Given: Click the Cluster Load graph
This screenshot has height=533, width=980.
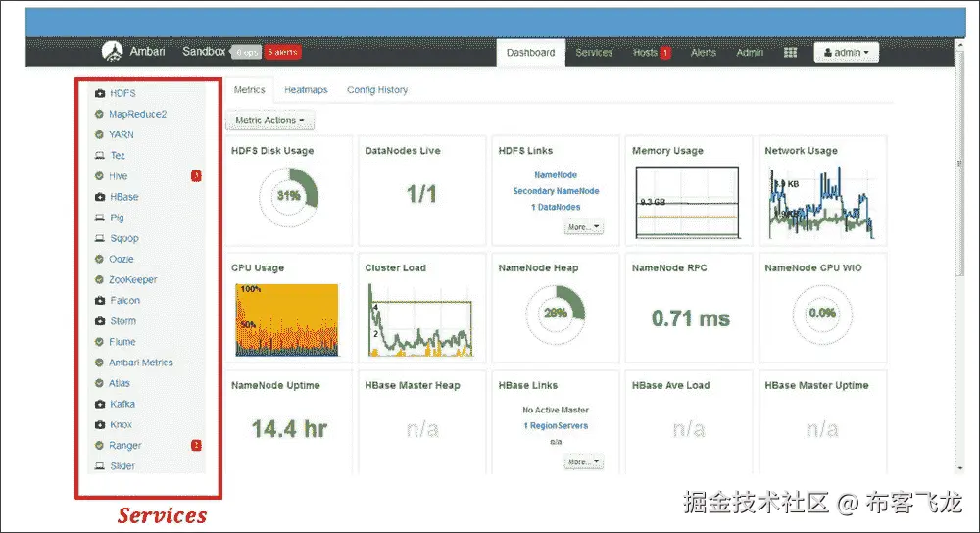Looking at the screenshot, I should [x=420, y=320].
